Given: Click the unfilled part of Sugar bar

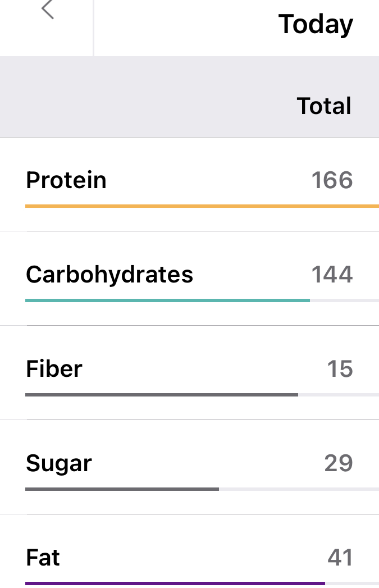Looking at the screenshot, I should click(299, 489).
